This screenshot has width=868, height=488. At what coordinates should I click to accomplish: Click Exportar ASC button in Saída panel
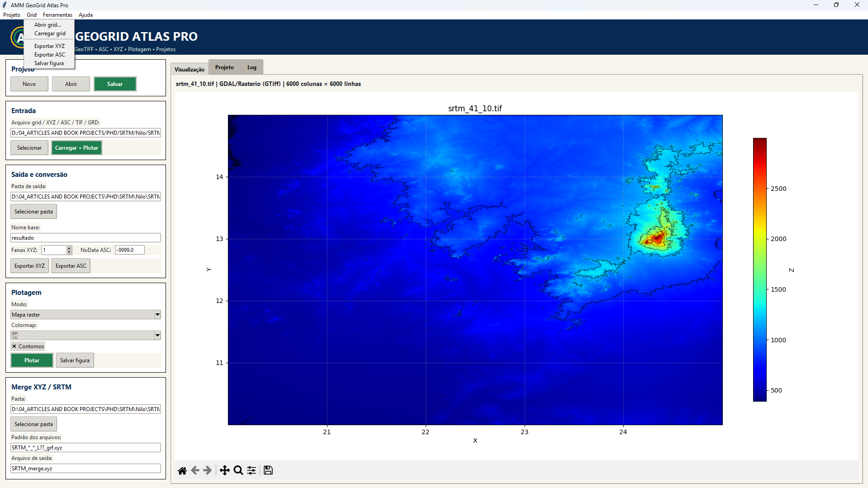point(71,266)
